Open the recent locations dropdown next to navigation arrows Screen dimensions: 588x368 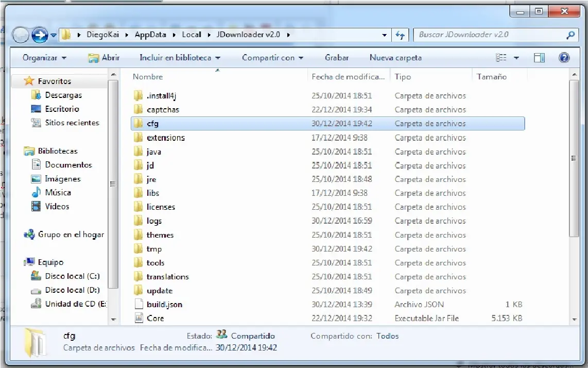click(54, 35)
